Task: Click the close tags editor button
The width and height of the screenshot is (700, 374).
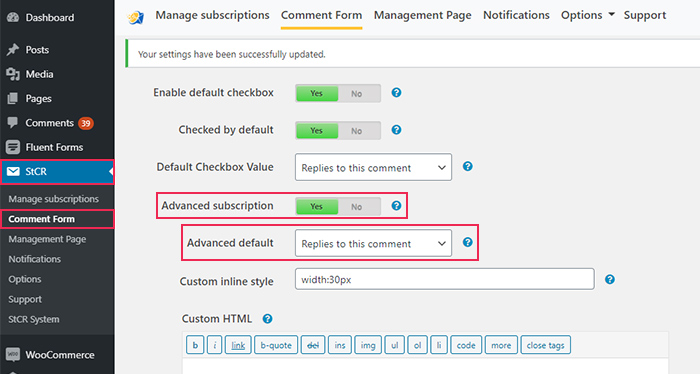Action: tap(546, 345)
